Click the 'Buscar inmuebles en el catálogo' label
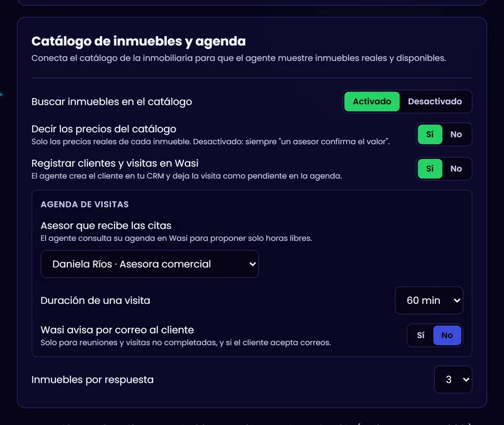504x425 pixels. (112, 102)
